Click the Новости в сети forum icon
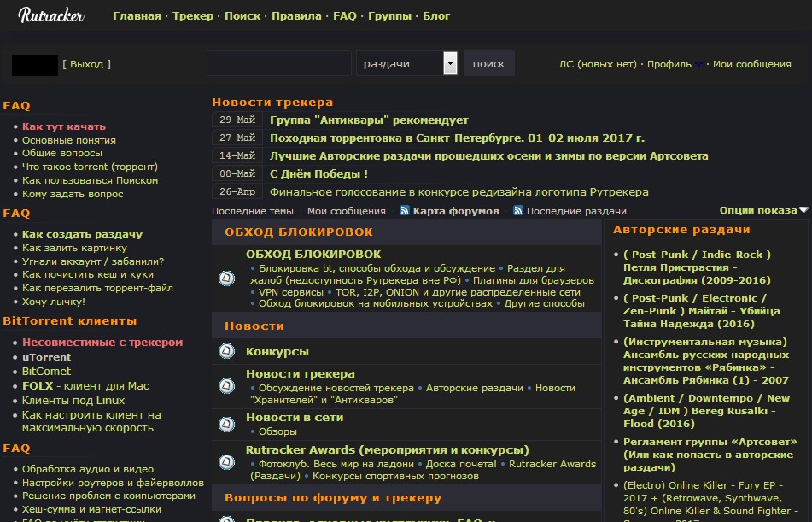Screen dimensions: 812x522 225,423
